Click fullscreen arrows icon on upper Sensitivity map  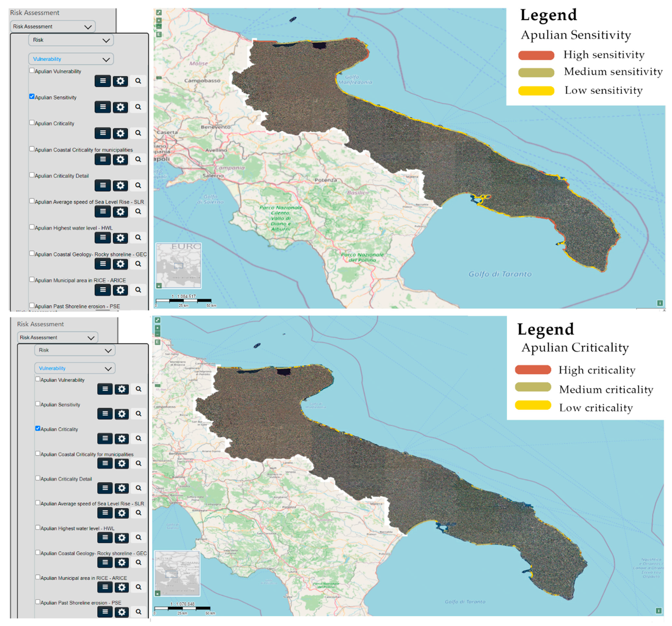click(x=159, y=13)
